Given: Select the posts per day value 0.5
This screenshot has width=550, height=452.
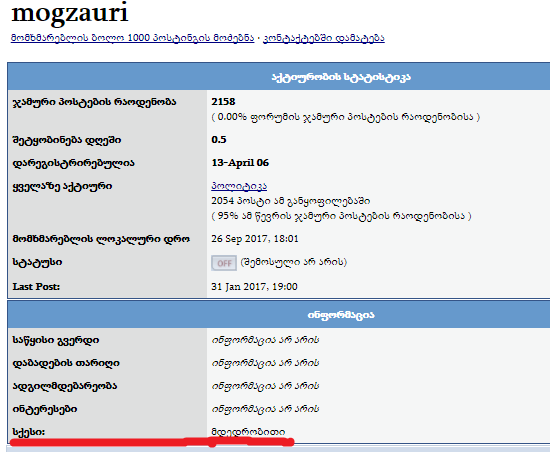Looking at the screenshot, I should pyautogui.click(x=219, y=140).
